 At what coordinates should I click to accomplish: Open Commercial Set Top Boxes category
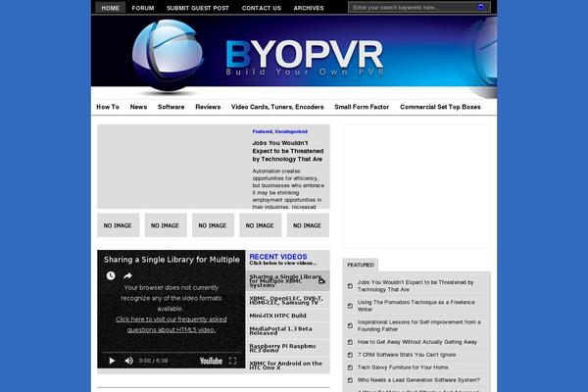[440, 107]
